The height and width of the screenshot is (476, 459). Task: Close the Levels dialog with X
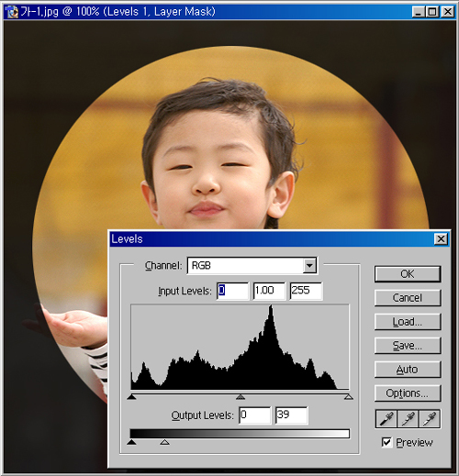coord(441,238)
